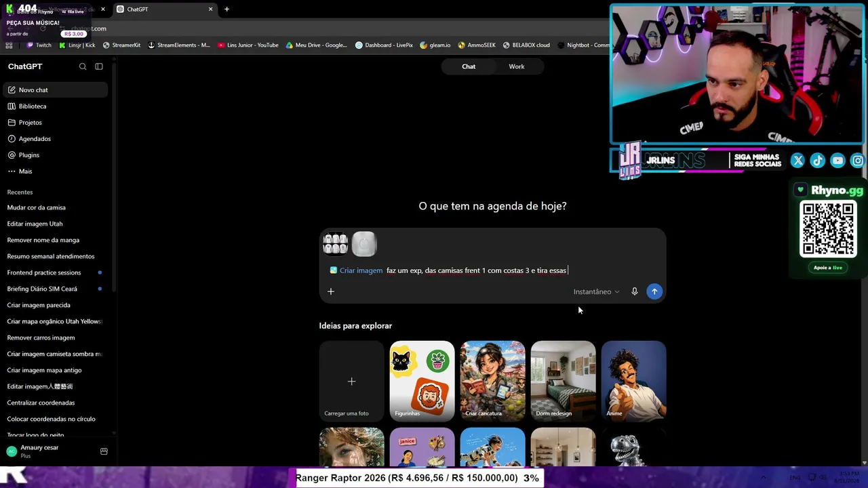Viewport: 868px width, 488px height.
Task: Open the Nightbot bookmark
Action: tap(583, 45)
